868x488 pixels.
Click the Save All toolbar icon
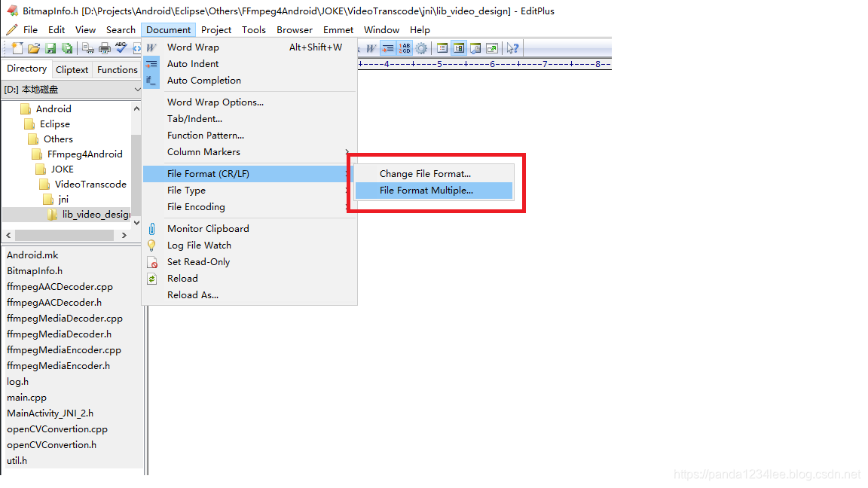(x=67, y=48)
